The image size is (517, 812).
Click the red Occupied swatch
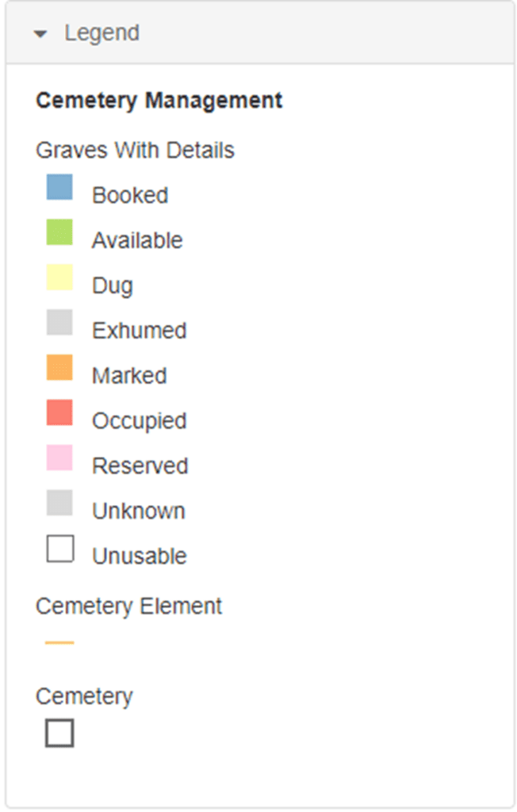click(x=59, y=412)
